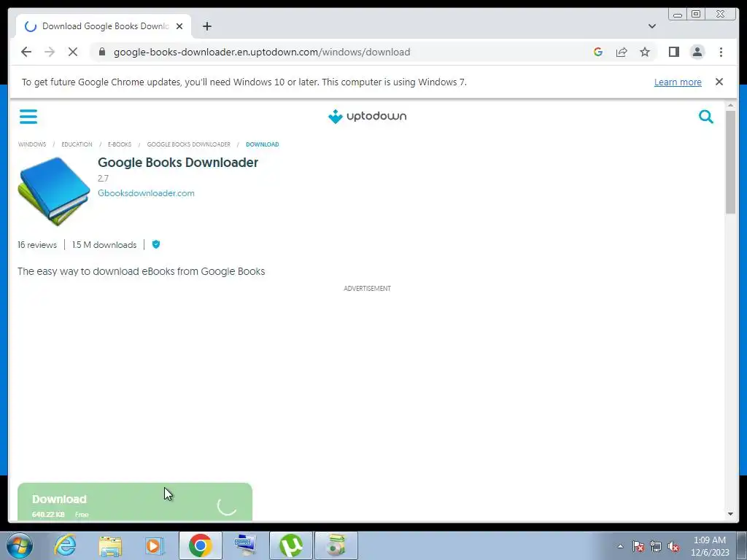Open a new tab
Image resolution: width=747 pixels, height=560 pixels.
click(206, 26)
